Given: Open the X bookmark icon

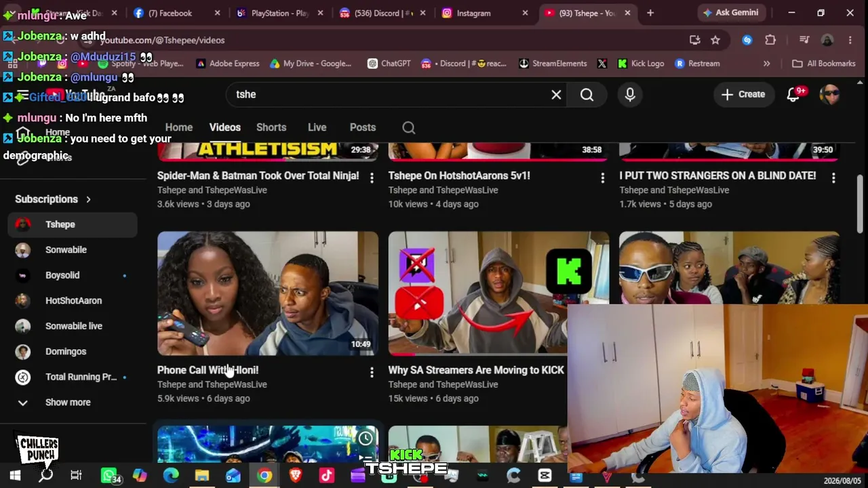Looking at the screenshot, I should (x=601, y=64).
